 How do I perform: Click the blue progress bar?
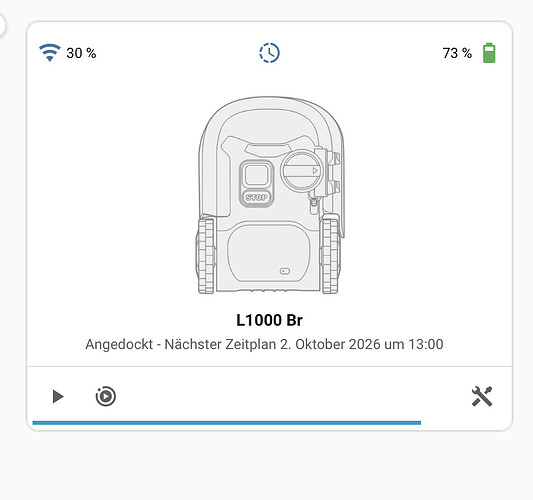227,423
